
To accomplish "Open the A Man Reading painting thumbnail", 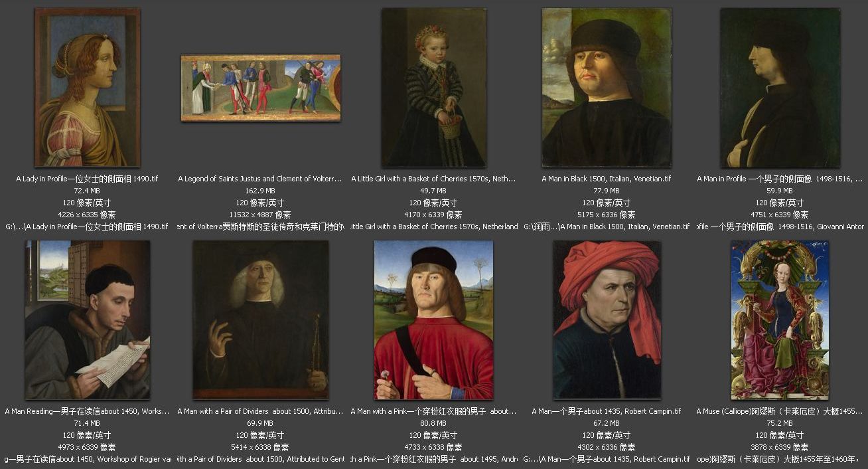I will tap(88, 320).
